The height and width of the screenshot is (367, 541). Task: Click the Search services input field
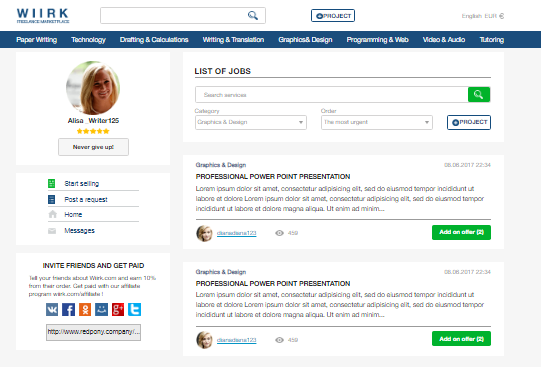pyautogui.click(x=332, y=95)
